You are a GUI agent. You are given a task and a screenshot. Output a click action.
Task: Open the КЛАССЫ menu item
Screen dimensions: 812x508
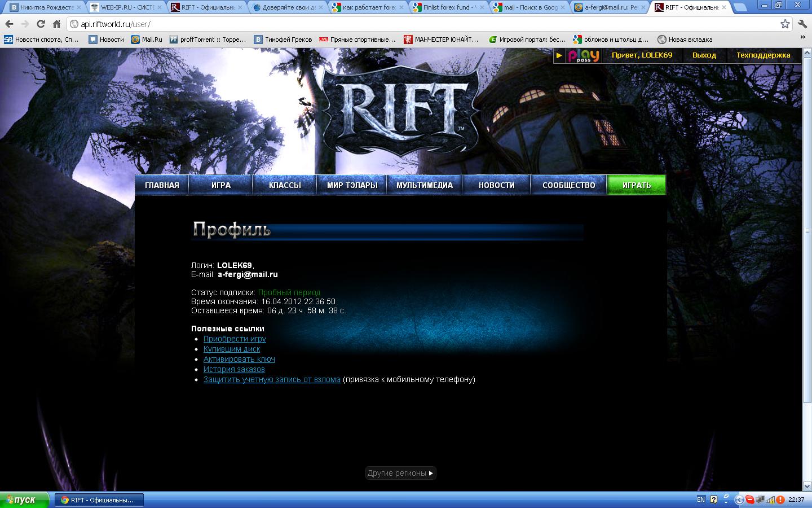[285, 185]
